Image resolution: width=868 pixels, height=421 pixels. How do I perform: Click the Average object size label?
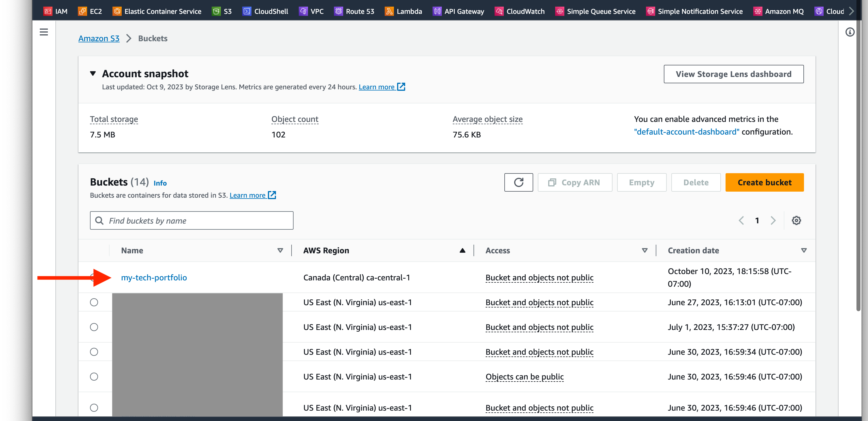tap(488, 119)
